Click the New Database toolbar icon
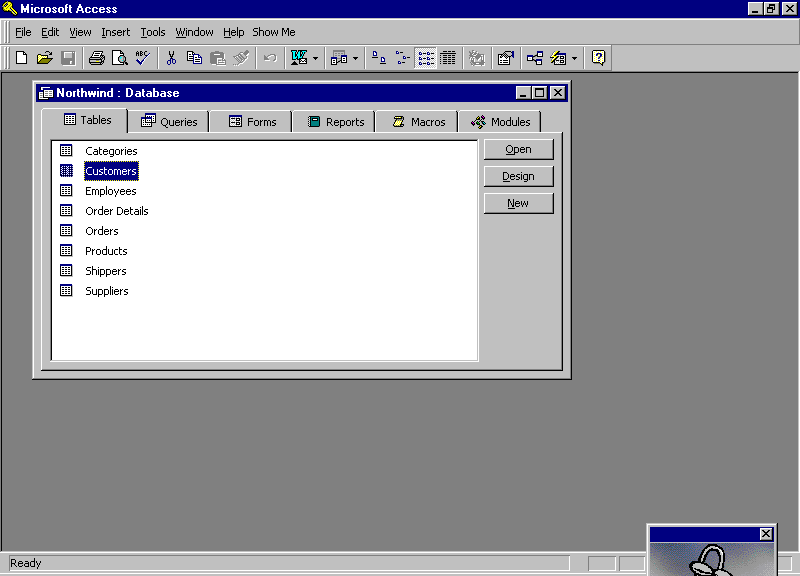The height and width of the screenshot is (576, 800). coord(21,58)
